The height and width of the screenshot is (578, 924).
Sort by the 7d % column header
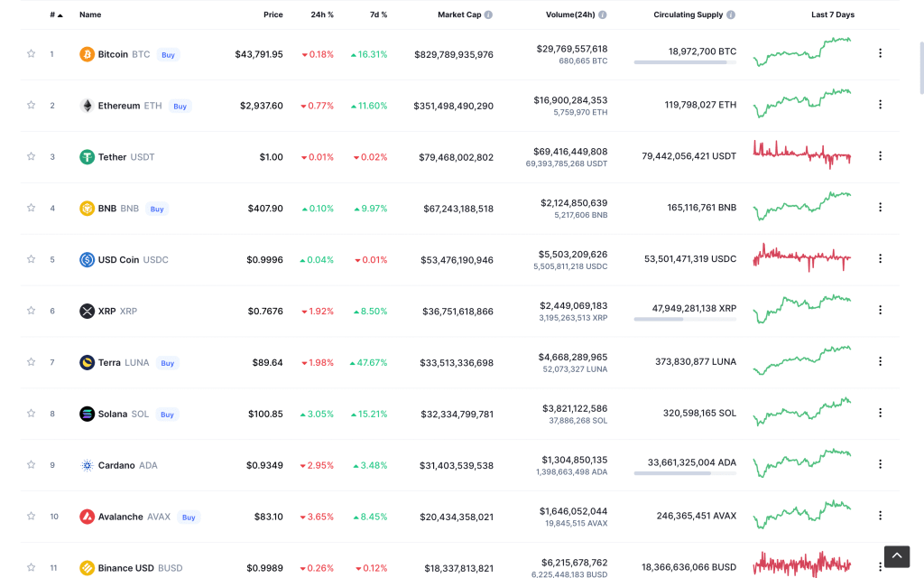click(x=378, y=15)
